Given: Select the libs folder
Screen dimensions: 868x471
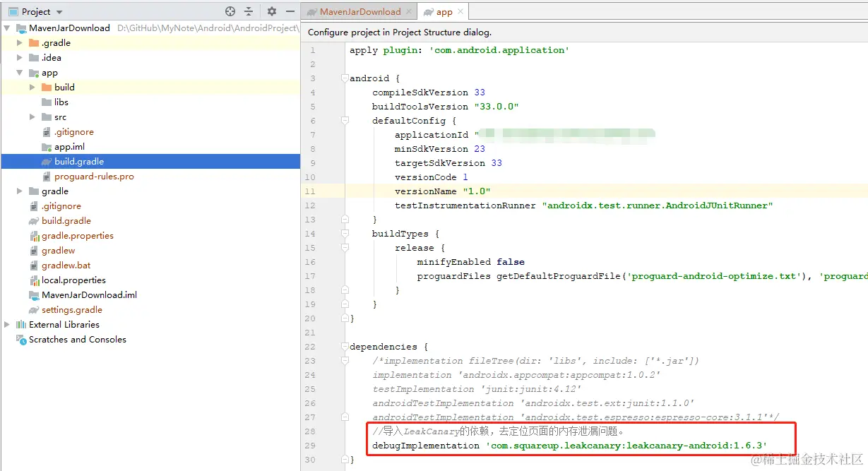Looking at the screenshot, I should (x=61, y=102).
